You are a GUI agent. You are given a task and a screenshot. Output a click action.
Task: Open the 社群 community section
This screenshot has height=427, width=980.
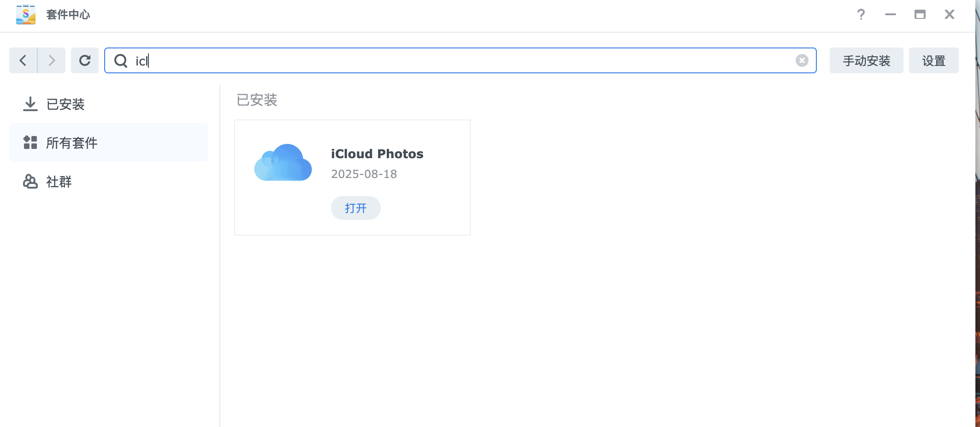pyautogui.click(x=59, y=182)
